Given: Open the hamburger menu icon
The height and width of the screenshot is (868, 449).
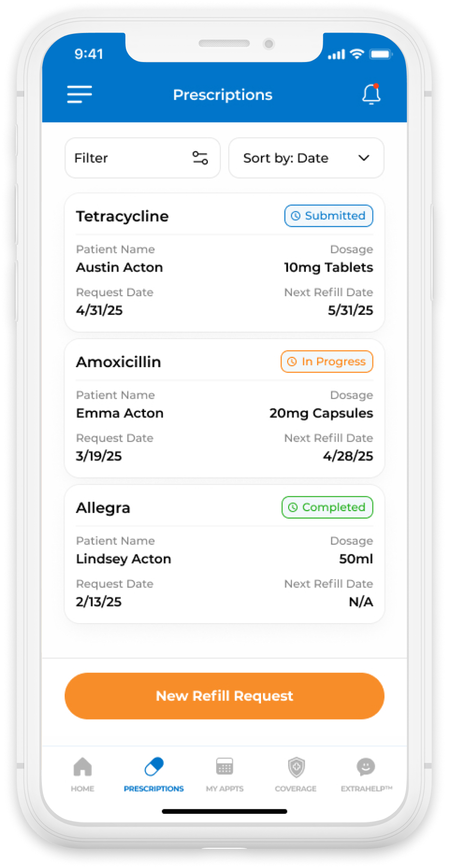Looking at the screenshot, I should 79,94.
